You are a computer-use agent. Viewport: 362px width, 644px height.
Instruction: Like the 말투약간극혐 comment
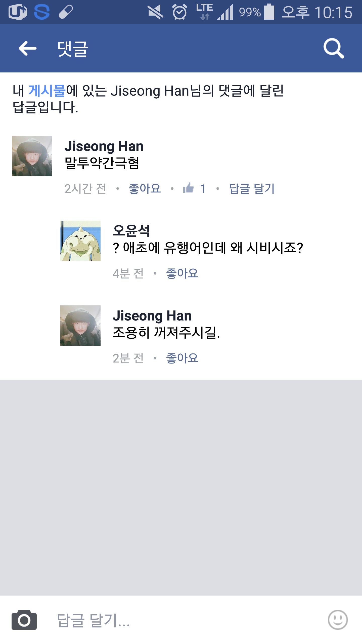pos(145,188)
